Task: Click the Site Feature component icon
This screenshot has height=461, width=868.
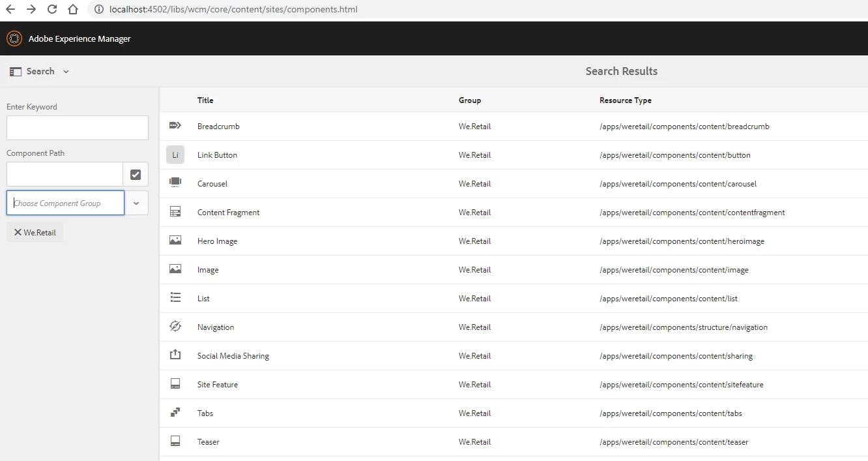Action: pyautogui.click(x=175, y=384)
